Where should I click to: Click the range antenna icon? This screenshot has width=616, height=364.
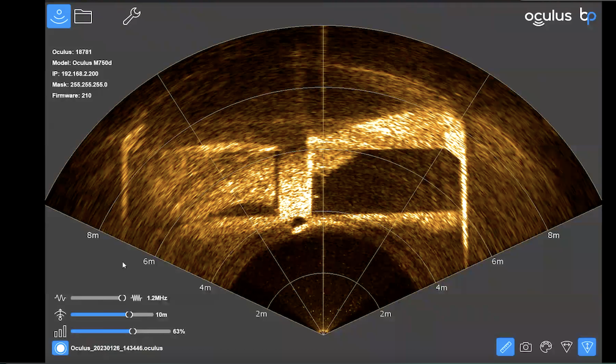(x=60, y=315)
